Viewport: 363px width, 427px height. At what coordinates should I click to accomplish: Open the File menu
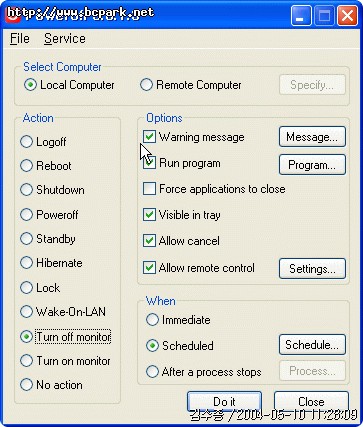click(x=20, y=39)
